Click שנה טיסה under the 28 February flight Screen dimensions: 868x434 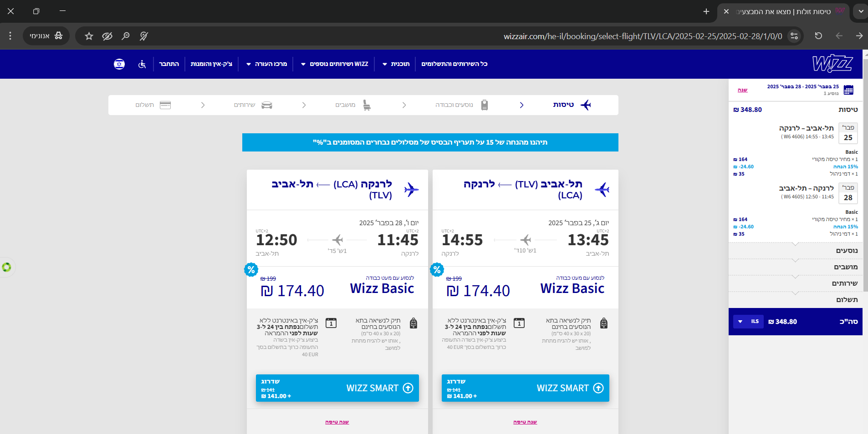pyautogui.click(x=337, y=422)
